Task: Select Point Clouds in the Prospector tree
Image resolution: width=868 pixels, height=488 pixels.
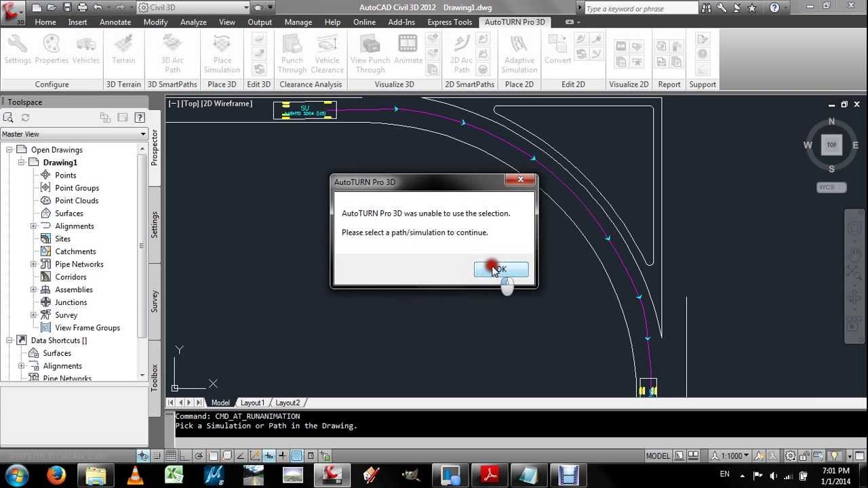Action: [x=77, y=201]
